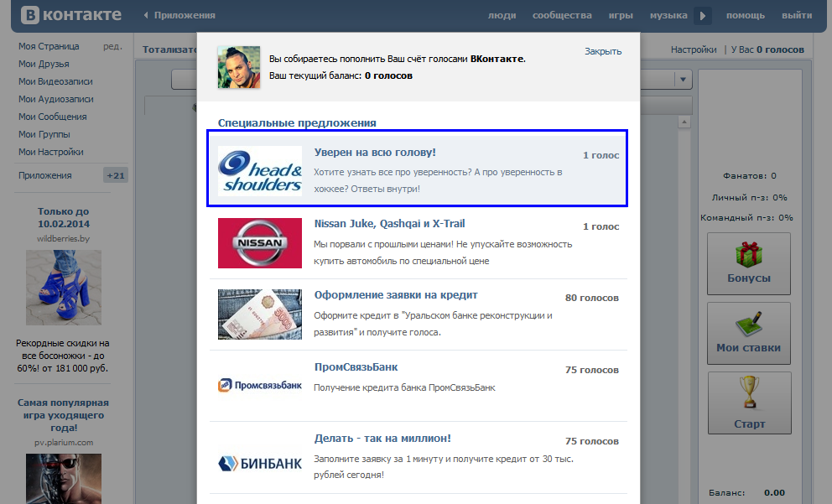Screen dimensions: 832x504
Task: Open Nissan Juke, Qashqai и X-Trail offer
Action: (x=389, y=223)
